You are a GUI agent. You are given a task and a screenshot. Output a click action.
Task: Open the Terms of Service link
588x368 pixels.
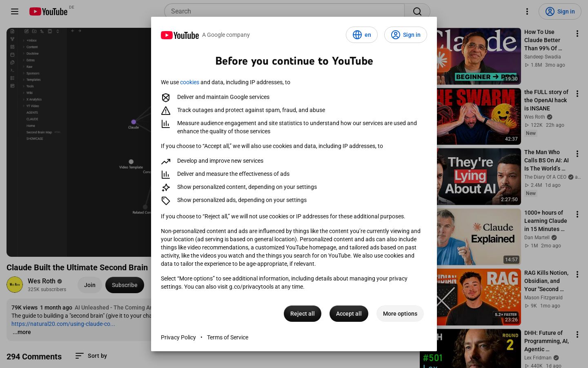pyautogui.click(x=227, y=337)
